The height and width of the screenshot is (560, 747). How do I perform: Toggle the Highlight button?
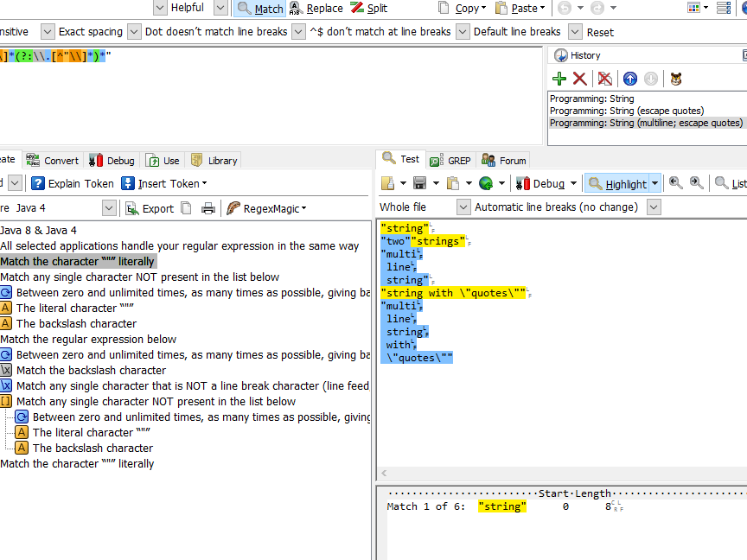click(617, 184)
